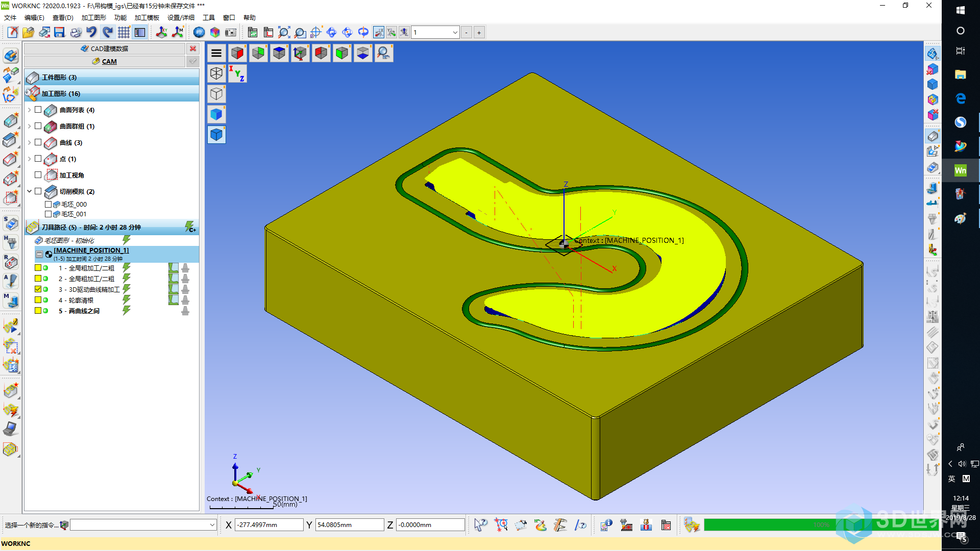Click the multicolor cube render icon
The width and height of the screenshot is (980, 551).
tap(215, 32)
